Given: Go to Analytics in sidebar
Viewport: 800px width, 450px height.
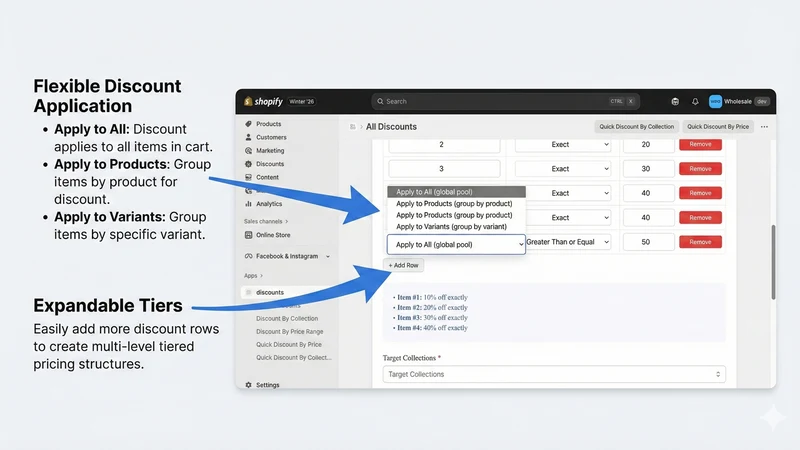Looking at the screenshot, I should [269, 204].
